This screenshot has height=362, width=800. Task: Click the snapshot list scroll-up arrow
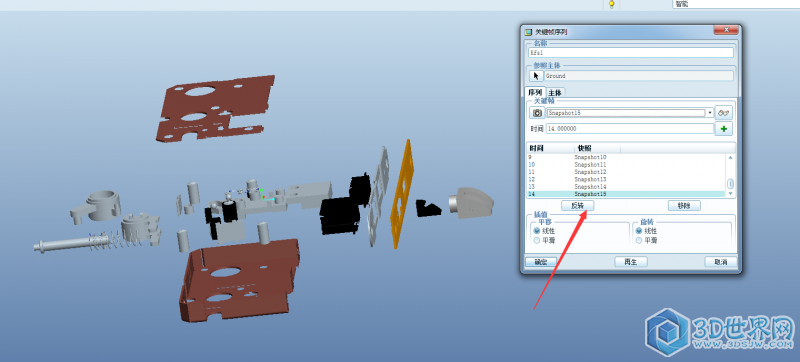[x=730, y=158]
